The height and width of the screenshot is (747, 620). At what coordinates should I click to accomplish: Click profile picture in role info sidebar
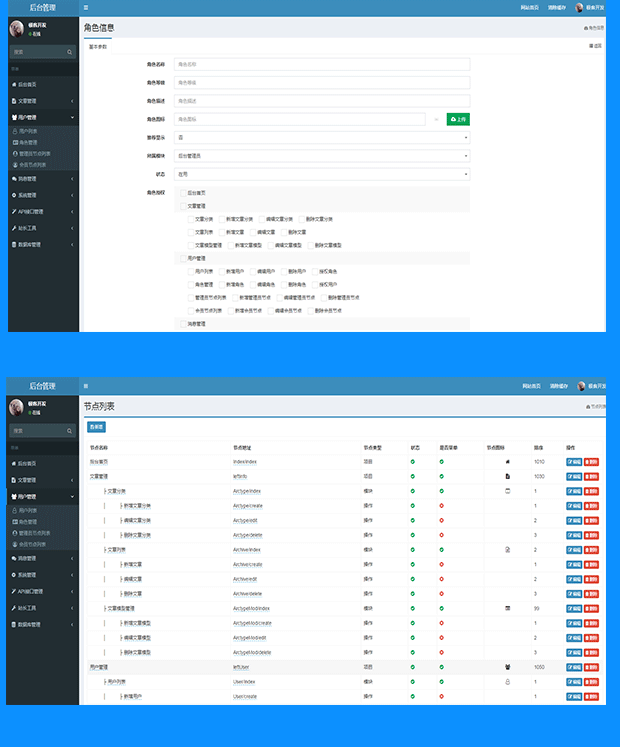[x=17, y=29]
